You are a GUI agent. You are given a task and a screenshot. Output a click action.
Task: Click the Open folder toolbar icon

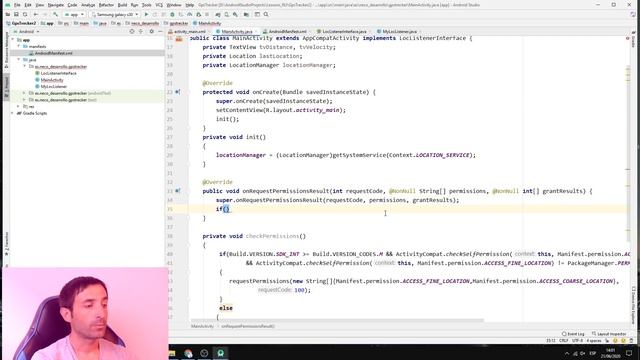[x=7, y=14]
